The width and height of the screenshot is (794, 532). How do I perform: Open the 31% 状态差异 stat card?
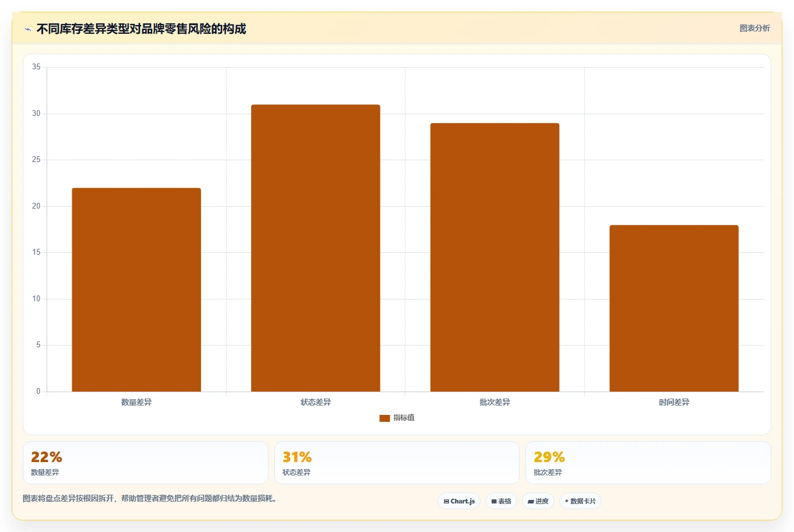[397, 463]
